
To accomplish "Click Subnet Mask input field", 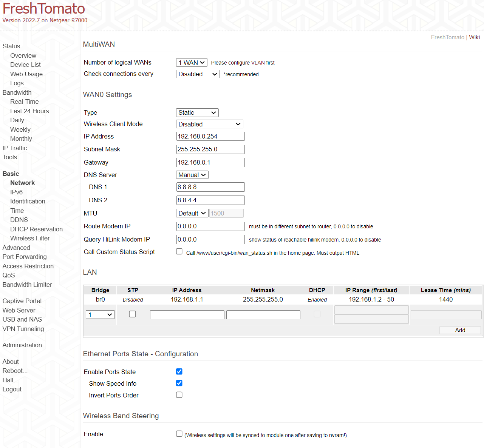I will (210, 149).
